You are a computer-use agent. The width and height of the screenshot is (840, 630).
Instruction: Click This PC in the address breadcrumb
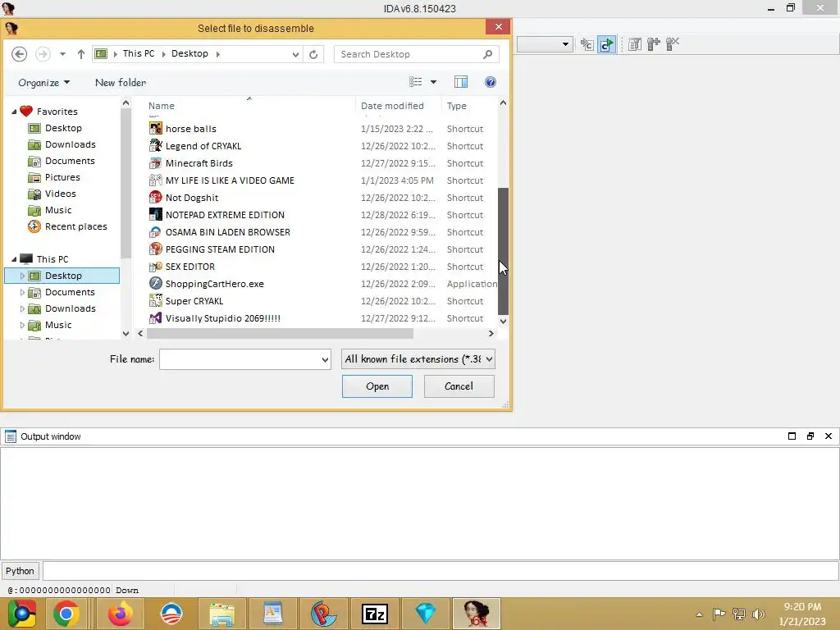(x=138, y=53)
